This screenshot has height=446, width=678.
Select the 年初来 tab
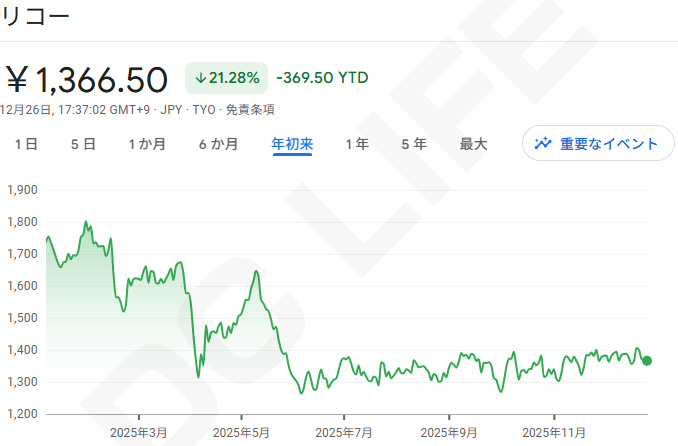tap(292, 144)
